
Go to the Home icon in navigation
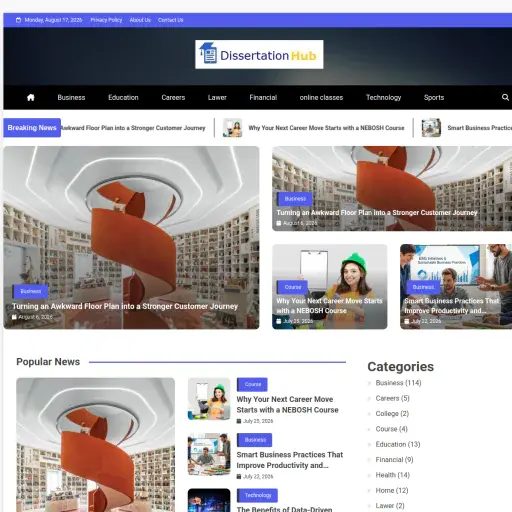pyautogui.click(x=31, y=97)
